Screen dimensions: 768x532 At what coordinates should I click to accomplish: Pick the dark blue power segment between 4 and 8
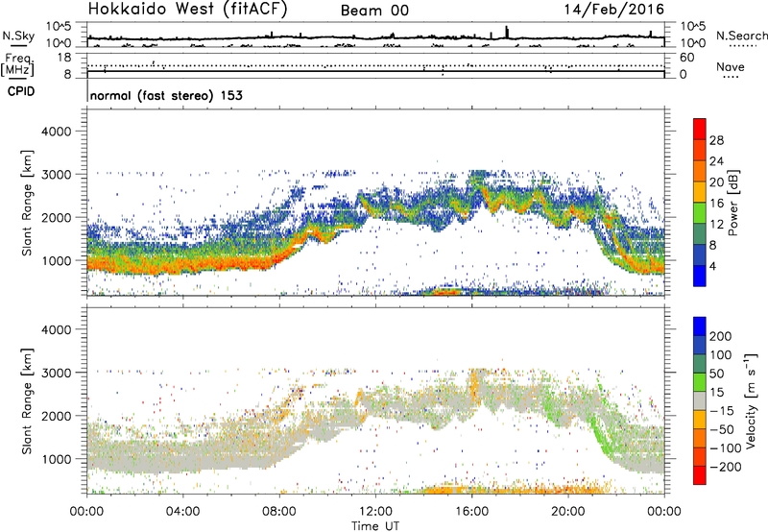point(700,254)
